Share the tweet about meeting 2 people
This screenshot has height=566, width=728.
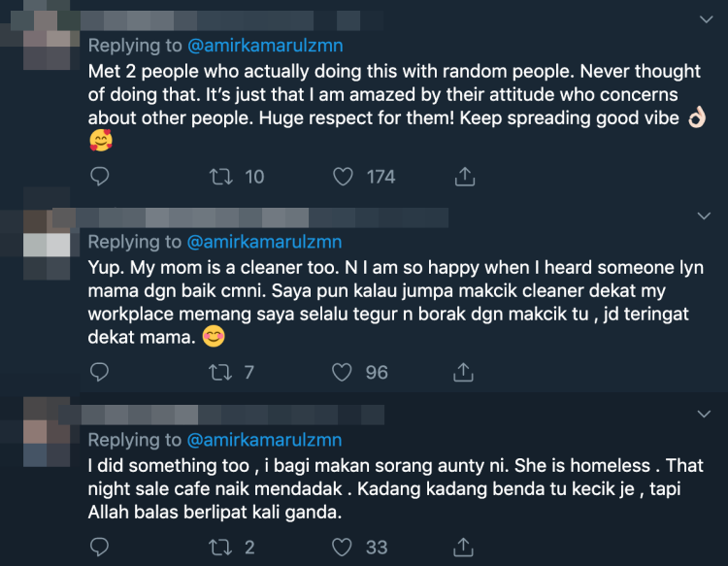[x=464, y=176]
